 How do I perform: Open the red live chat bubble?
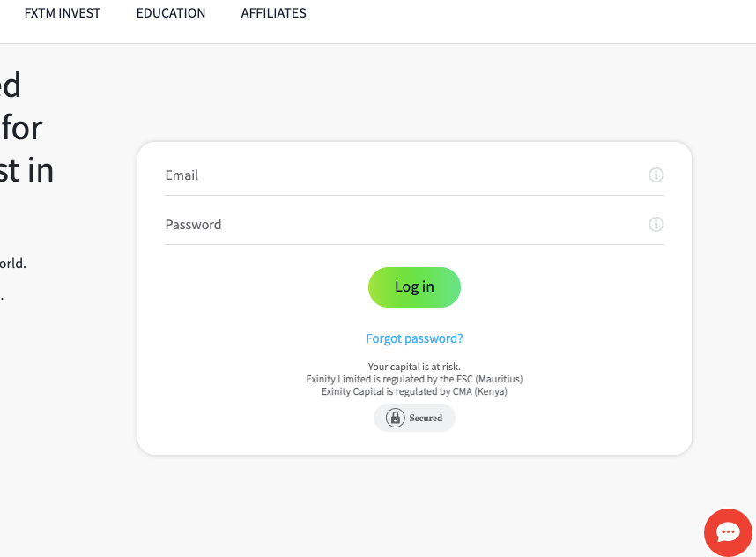[x=728, y=532]
